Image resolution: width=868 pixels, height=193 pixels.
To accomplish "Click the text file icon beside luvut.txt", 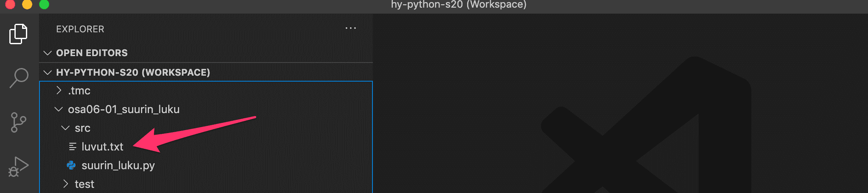I will pyautogui.click(x=73, y=147).
